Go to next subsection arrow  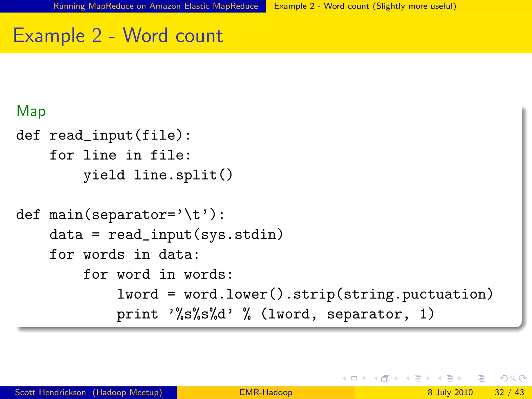click(428, 378)
